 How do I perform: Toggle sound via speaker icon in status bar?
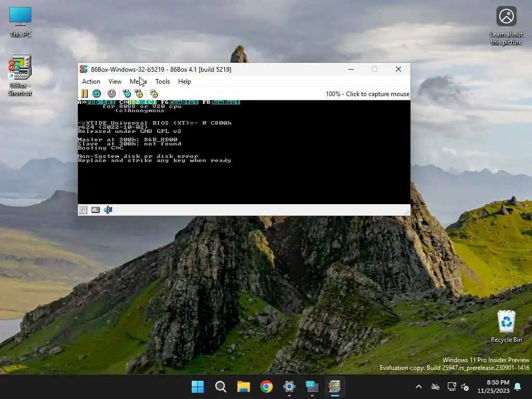108,210
